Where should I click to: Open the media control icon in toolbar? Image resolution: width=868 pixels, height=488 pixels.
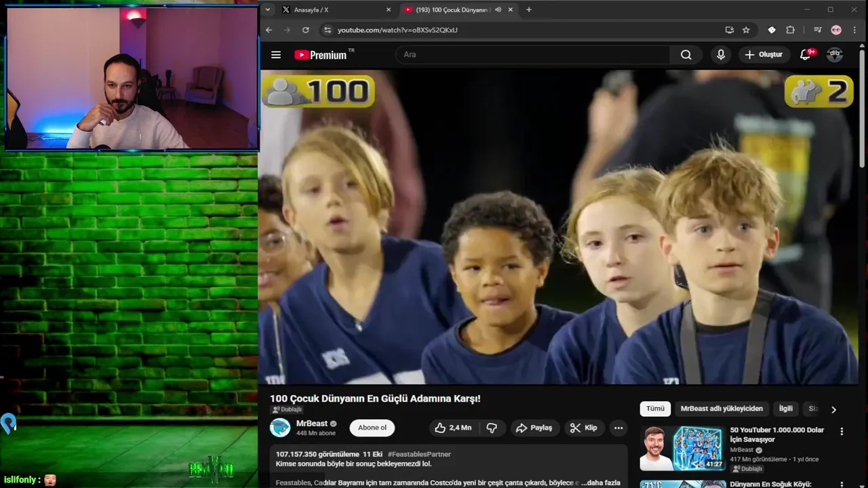818,30
